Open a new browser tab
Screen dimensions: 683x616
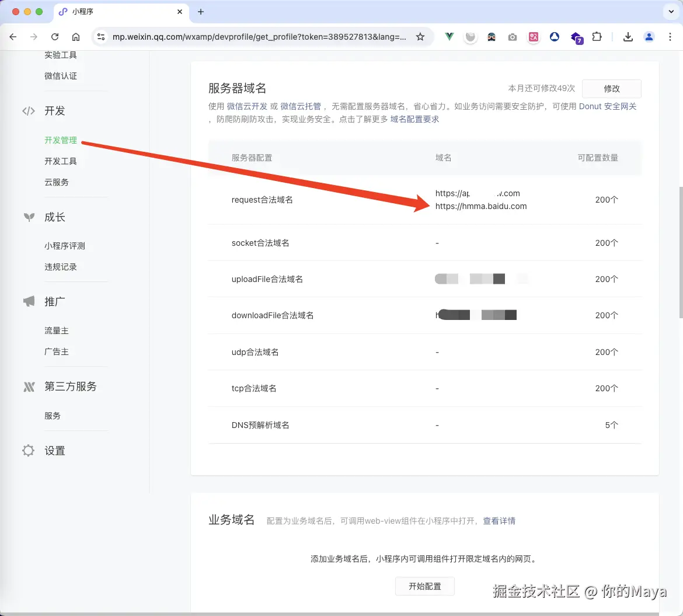pyautogui.click(x=200, y=12)
